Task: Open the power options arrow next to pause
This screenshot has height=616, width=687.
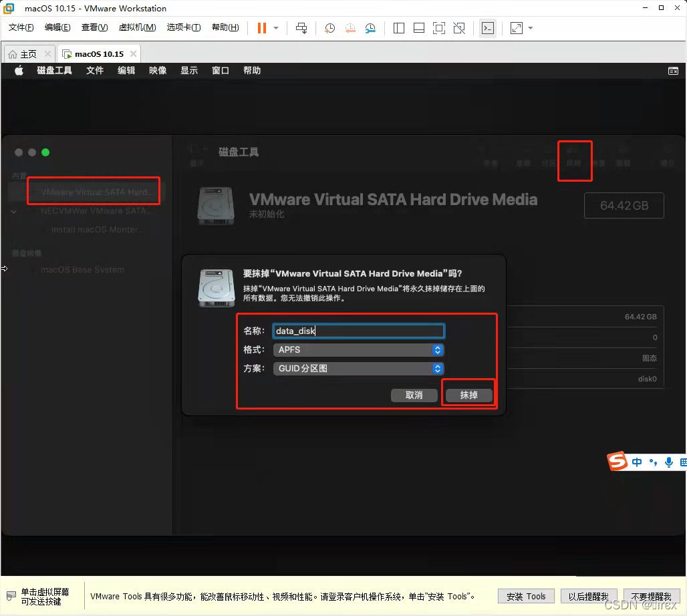Action: (276, 28)
